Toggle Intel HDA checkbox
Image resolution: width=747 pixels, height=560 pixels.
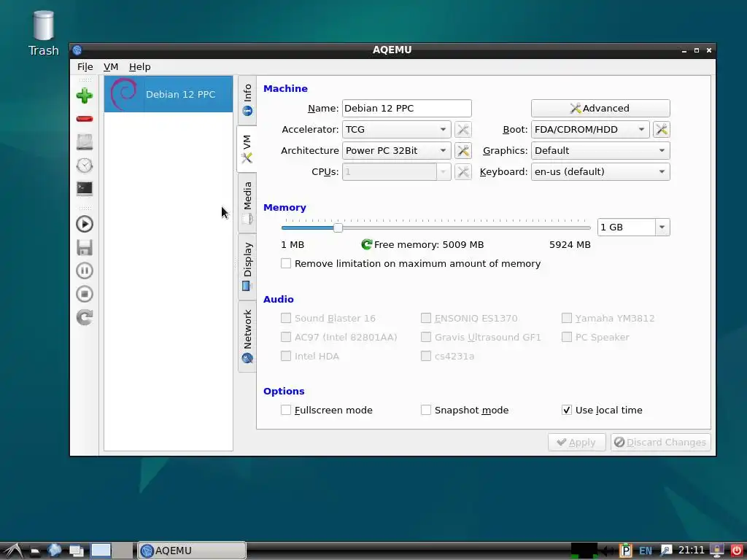pyautogui.click(x=286, y=356)
